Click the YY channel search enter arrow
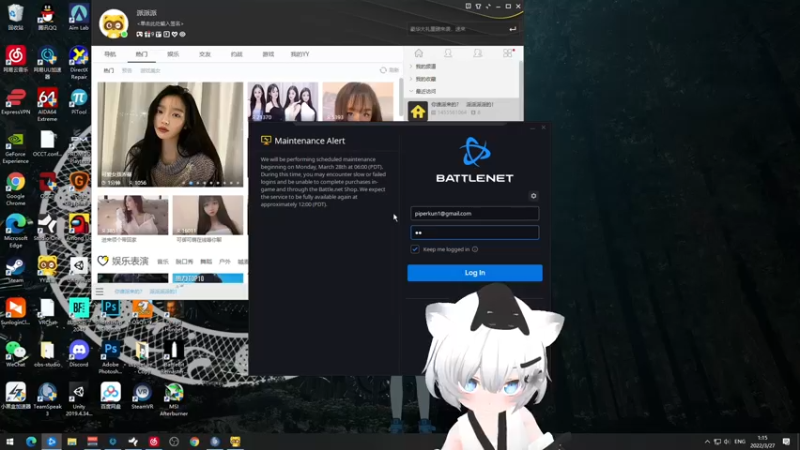 [512, 29]
